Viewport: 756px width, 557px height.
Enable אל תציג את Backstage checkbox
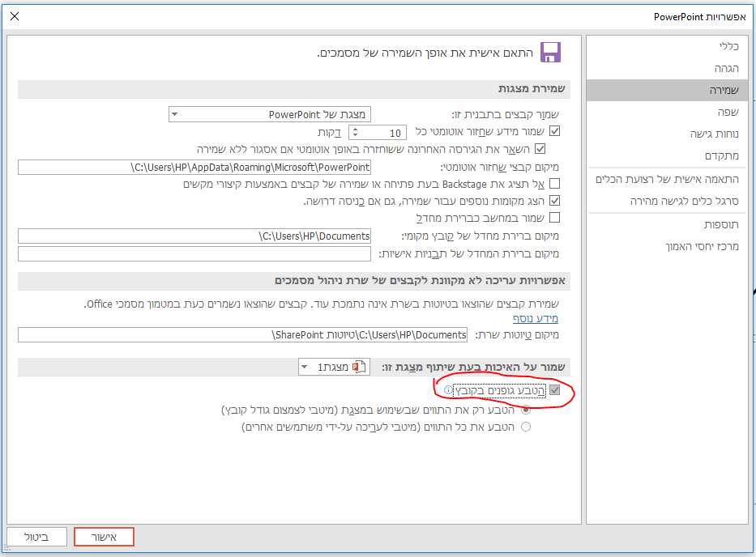click(x=555, y=184)
